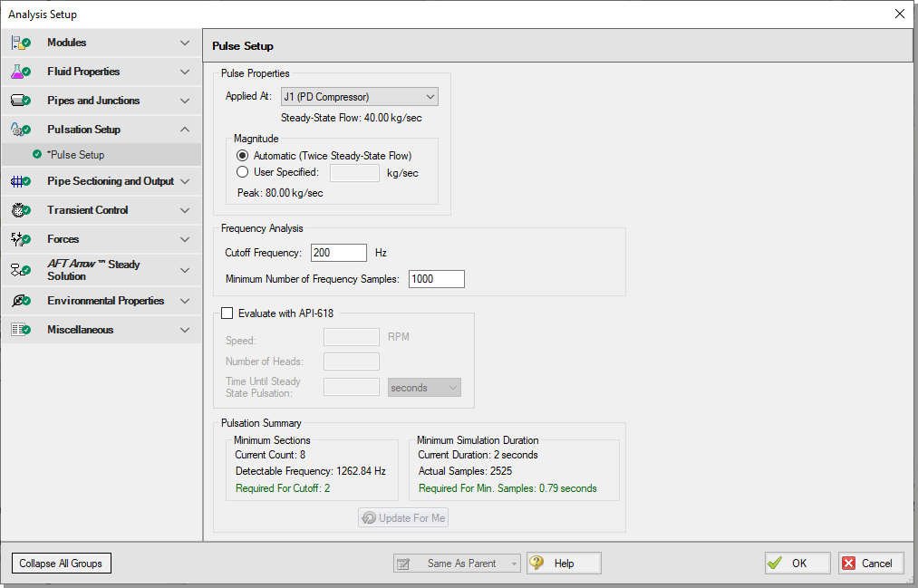Open the Miscellaneous group

[x=101, y=330]
